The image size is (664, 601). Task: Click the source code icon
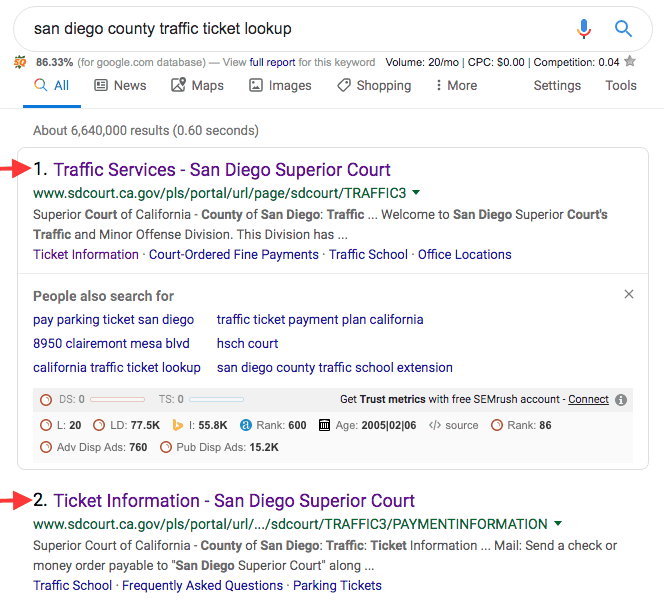click(x=435, y=425)
